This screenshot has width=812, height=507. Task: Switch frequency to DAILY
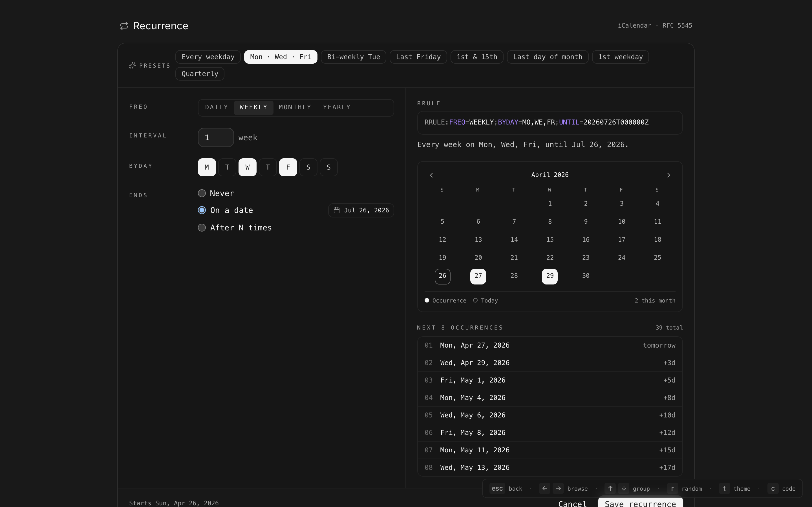tap(217, 107)
